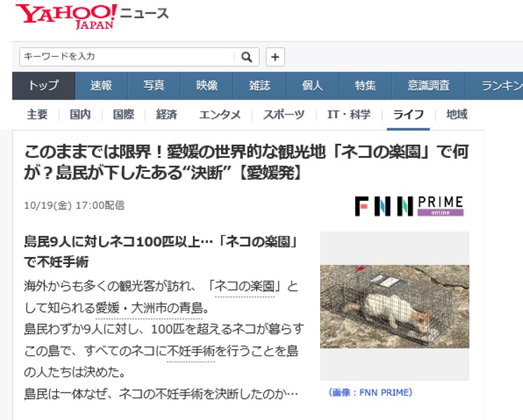
Task: Click the Yahoo! Japan logo
Action: click(66, 16)
